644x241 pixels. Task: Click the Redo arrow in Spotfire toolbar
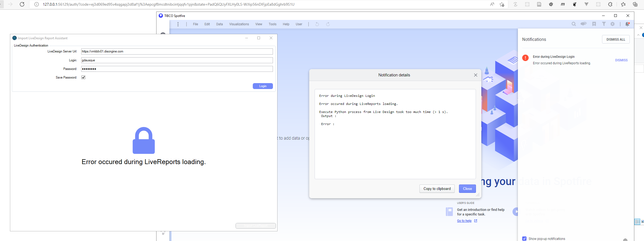[x=328, y=24]
